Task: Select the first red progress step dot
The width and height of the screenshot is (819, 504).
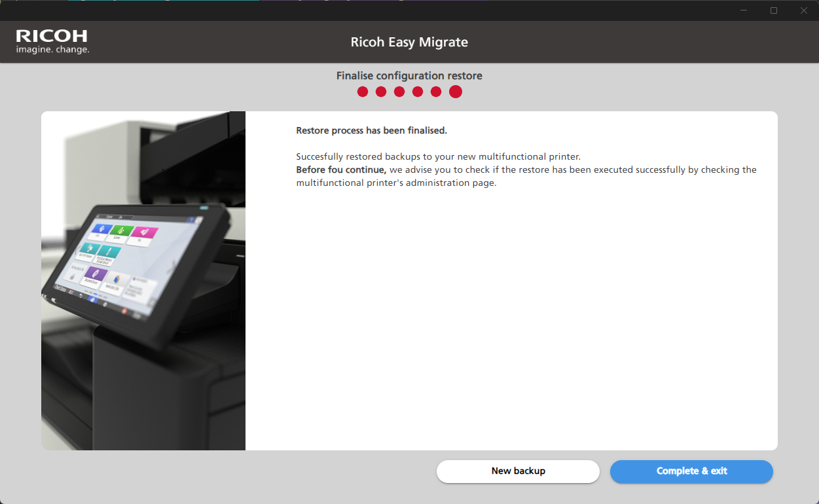Action: (x=363, y=92)
